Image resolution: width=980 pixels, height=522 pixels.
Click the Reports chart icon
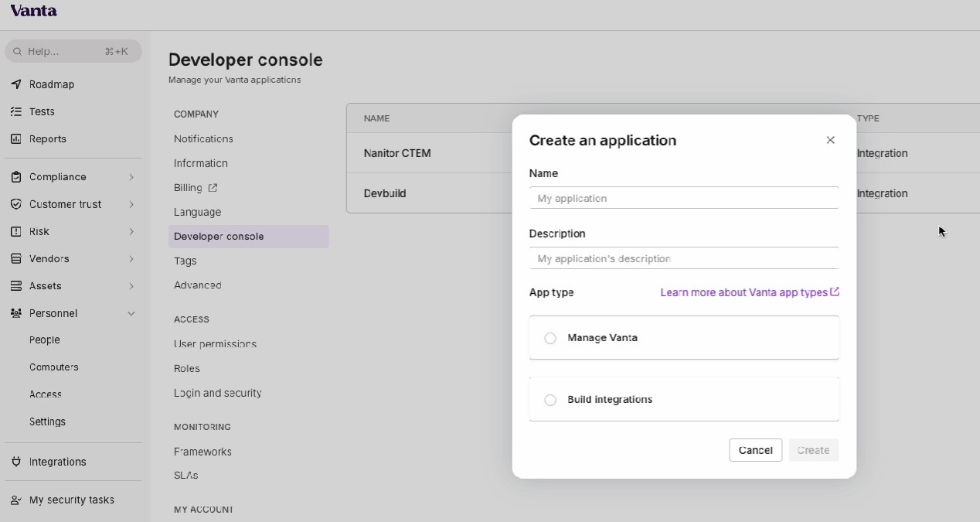pyautogui.click(x=16, y=139)
